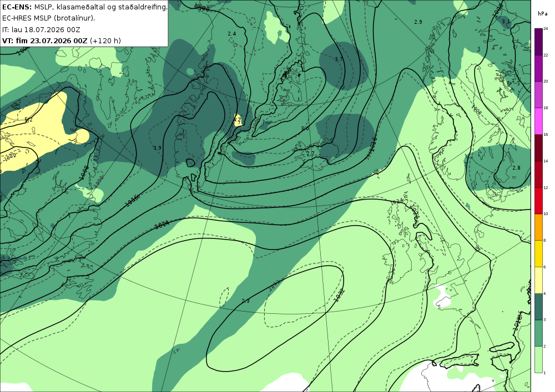
Task: Pick the deep purple 22–24 hPa color band
Action: point(538,42)
